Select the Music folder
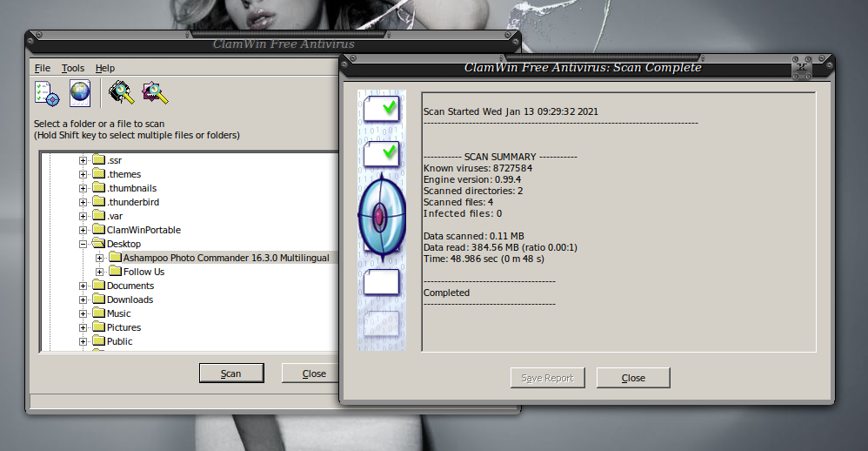The image size is (868, 451). point(118,313)
